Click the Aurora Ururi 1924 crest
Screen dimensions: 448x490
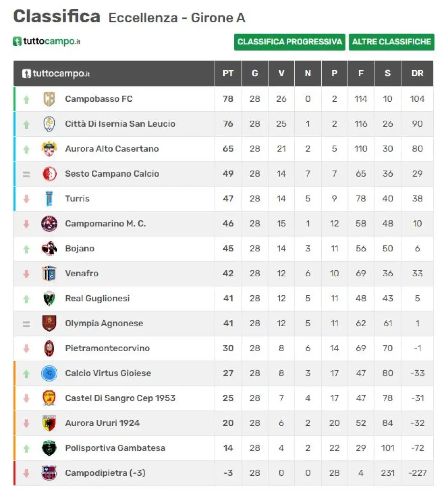pyautogui.click(x=49, y=423)
